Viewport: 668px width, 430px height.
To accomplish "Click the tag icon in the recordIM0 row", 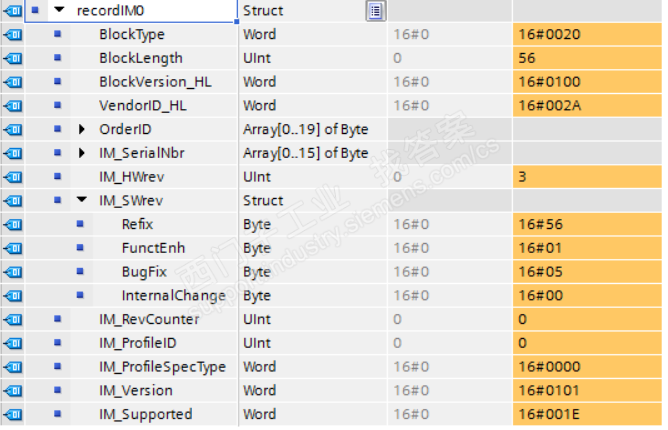I will point(12,11).
